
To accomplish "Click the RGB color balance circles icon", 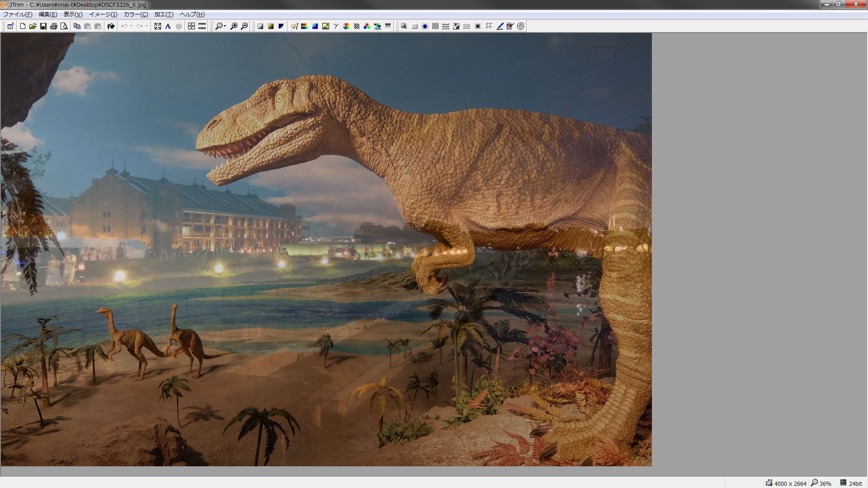I will tap(367, 26).
